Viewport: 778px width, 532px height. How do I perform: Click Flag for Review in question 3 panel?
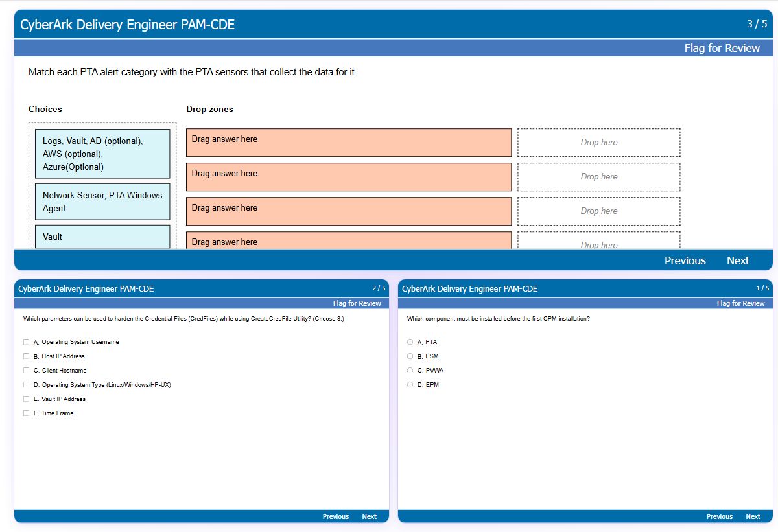pos(722,48)
